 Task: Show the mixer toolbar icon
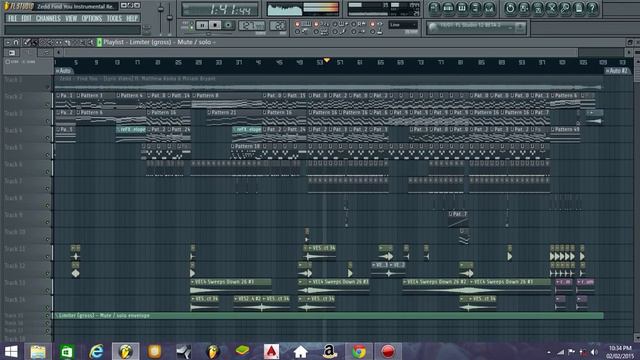[489, 8]
